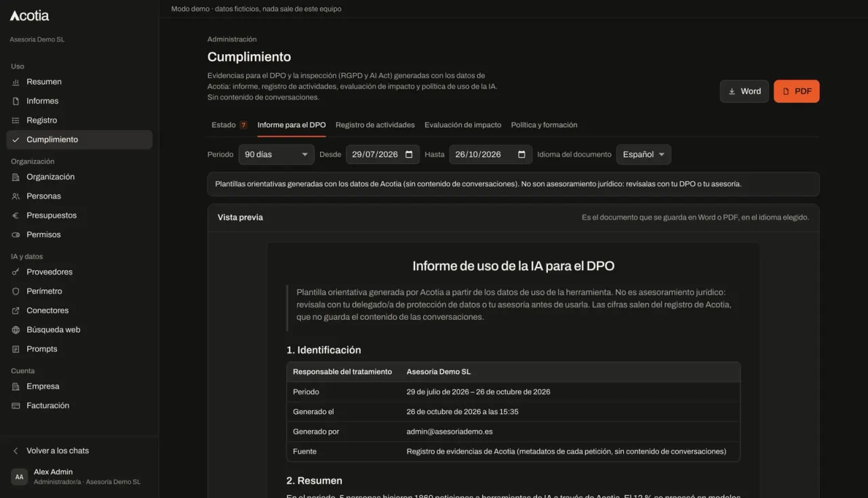The height and width of the screenshot is (498, 868).
Task: Open the Registro de actividades tab
Action: click(x=375, y=125)
